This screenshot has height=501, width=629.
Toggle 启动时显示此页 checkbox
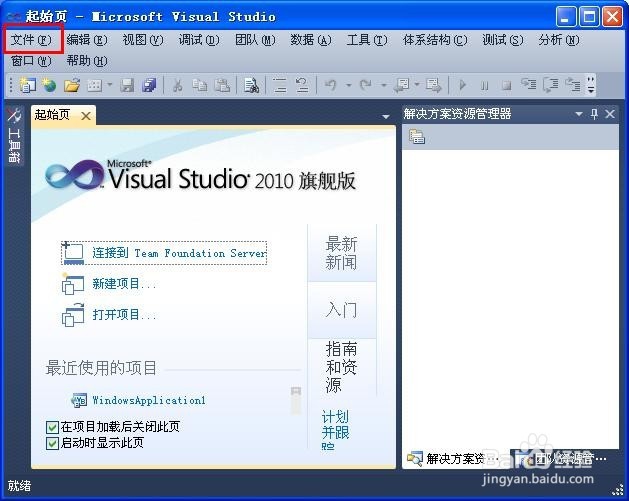52,443
